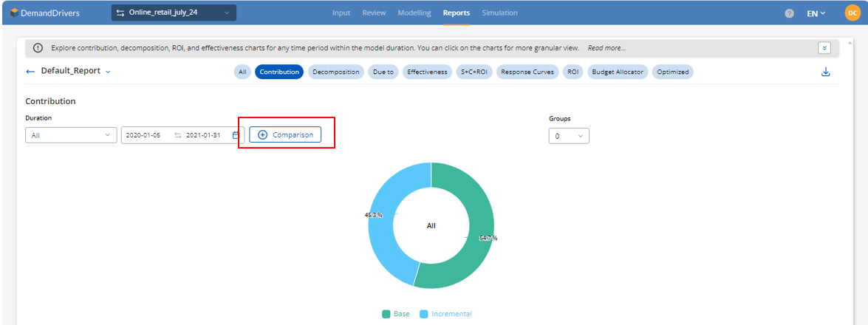The image size is (868, 325).
Task: Open the help question mark icon
Action: point(789,13)
